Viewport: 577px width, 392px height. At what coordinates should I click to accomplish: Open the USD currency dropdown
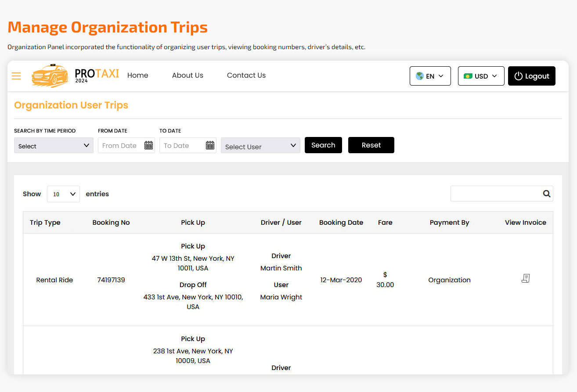point(481,76)
